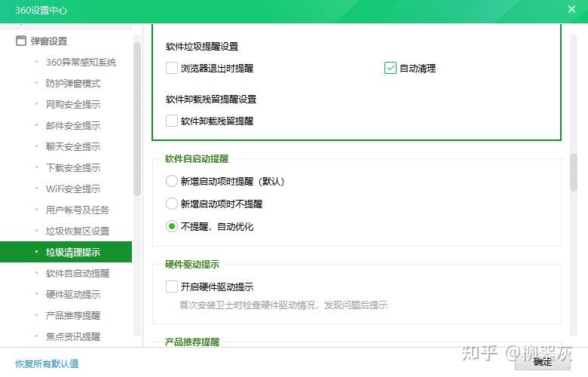Image resolution: width=588 pixels, height=377 pixels.
Task: Open 360异常感知系统 in the sidebar
Action: (x=81, y=63)
